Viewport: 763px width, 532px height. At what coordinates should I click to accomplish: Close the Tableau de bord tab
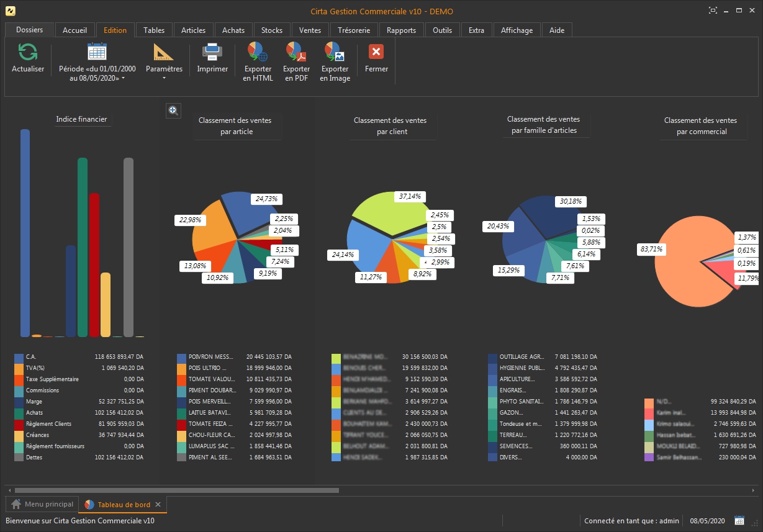tap(158, 505)
